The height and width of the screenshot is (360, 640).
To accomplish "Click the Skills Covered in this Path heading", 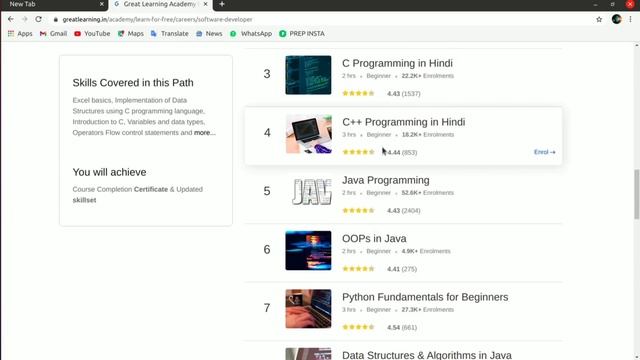I will tap(133, 82).
